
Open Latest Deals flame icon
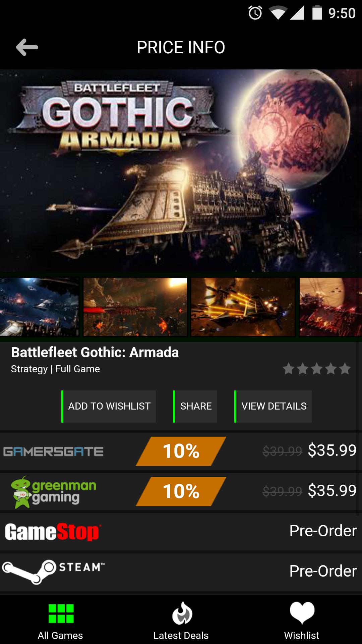[182, 613]
